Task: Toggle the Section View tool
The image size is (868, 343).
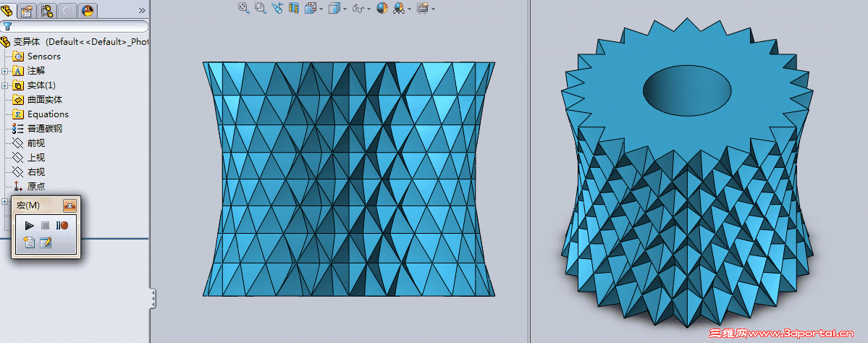Action: click(x=294, y=8)
